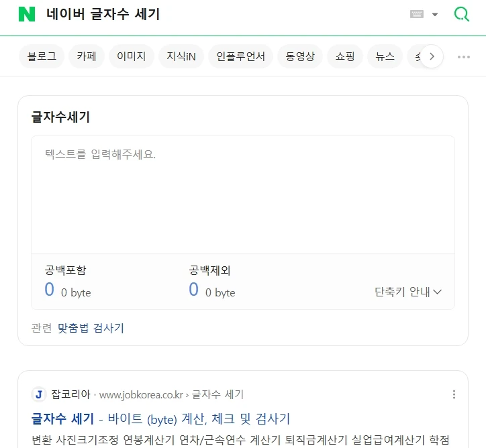
Task: Open the three-dot more options menu in tab bar
Action: 464,56
